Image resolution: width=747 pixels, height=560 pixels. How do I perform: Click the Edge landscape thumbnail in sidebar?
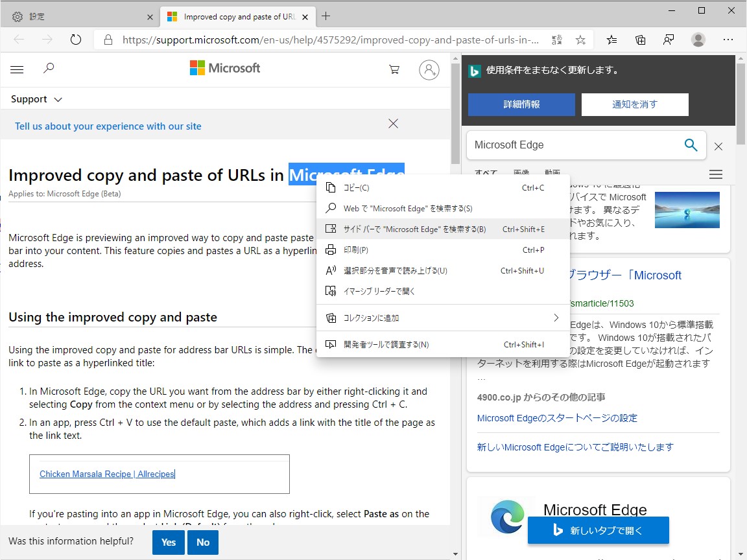point(687,210)
